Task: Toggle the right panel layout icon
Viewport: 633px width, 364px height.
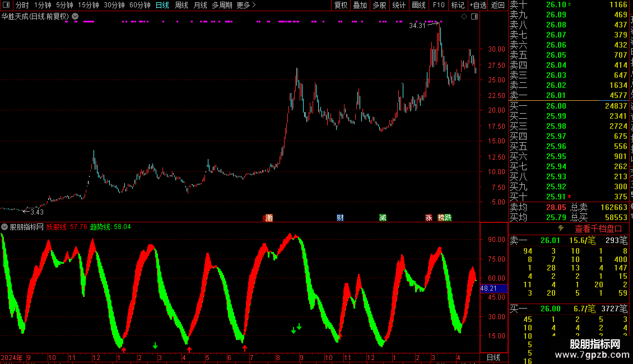Action: coord(474,17)
